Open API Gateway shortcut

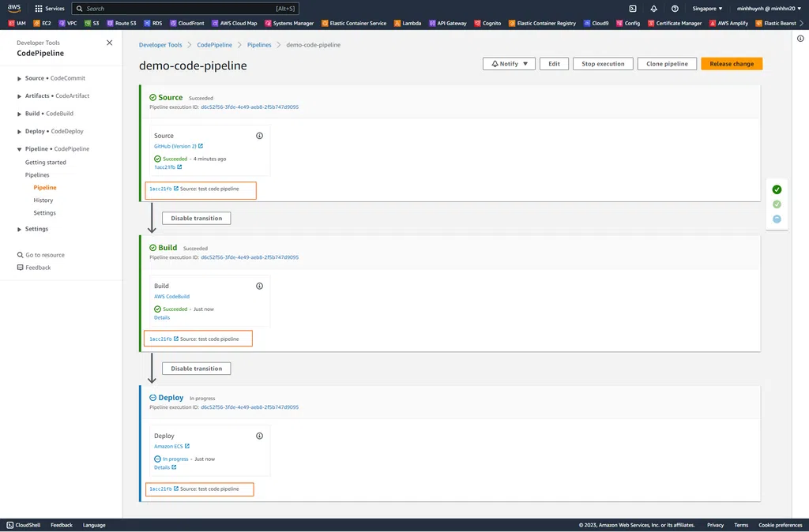pyautogui.click(x=447, y=23)
